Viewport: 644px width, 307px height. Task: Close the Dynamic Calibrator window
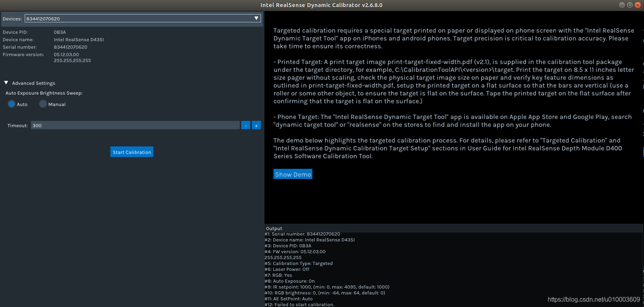tap(638, 5)
